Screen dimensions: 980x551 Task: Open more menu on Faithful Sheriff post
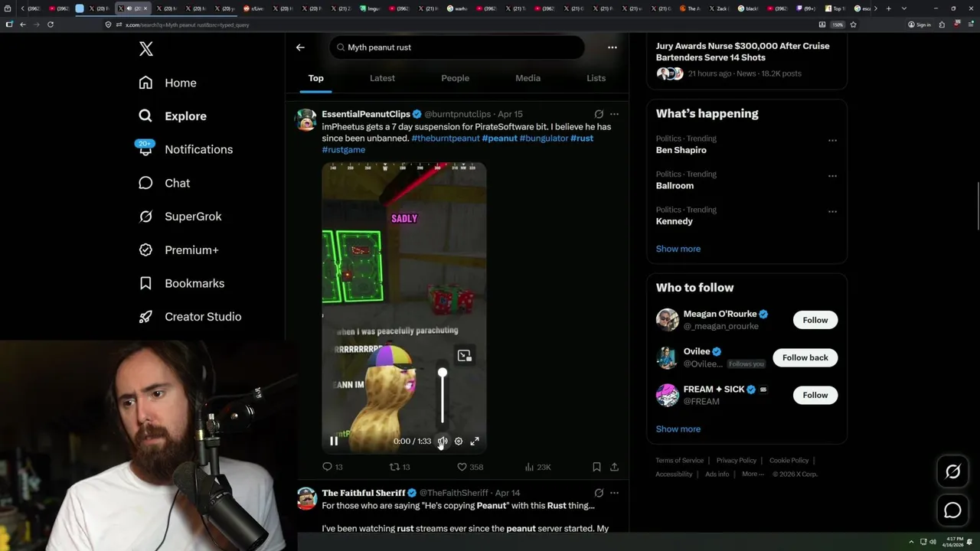click(614, 493)
